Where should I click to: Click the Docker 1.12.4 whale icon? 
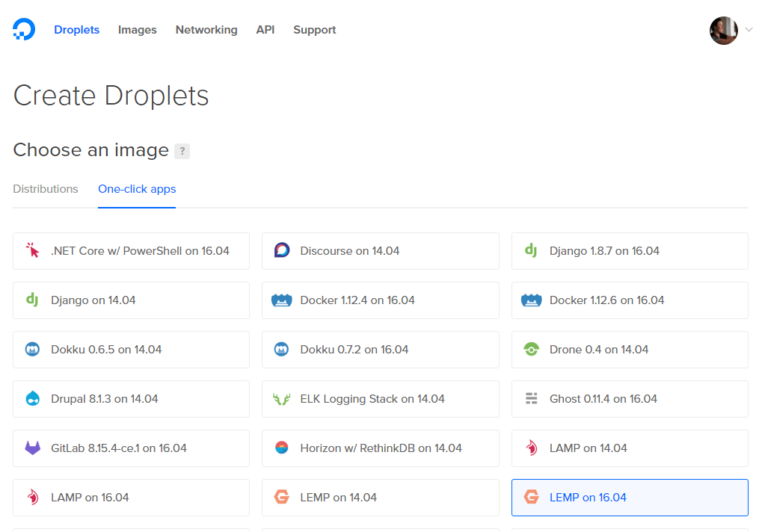point(282,300)
